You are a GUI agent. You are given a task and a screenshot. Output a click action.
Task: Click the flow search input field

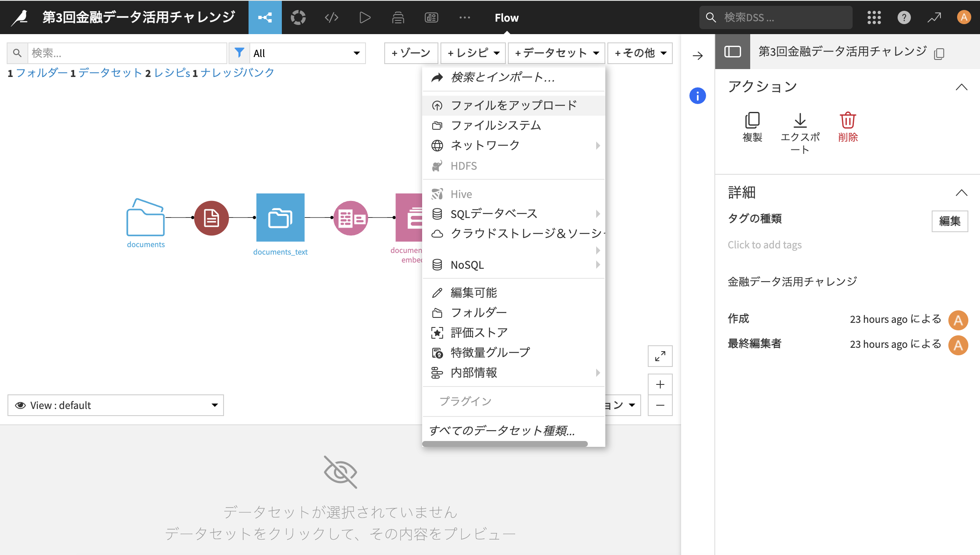click(127, 53)
